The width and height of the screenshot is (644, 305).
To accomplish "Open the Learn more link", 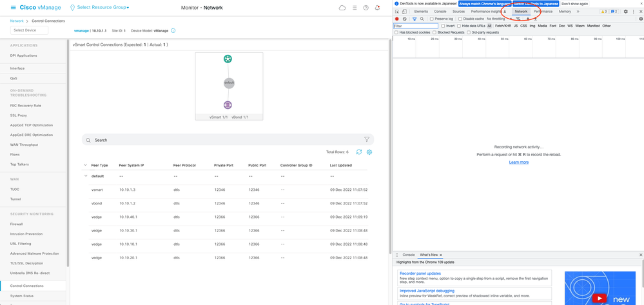I will 519,162.
